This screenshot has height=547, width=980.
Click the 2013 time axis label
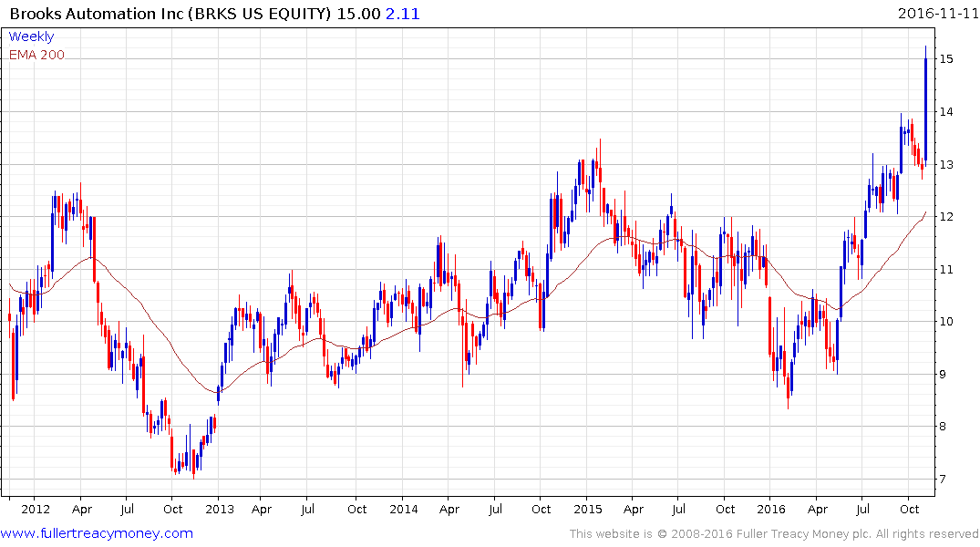click(x=220, y=509)
